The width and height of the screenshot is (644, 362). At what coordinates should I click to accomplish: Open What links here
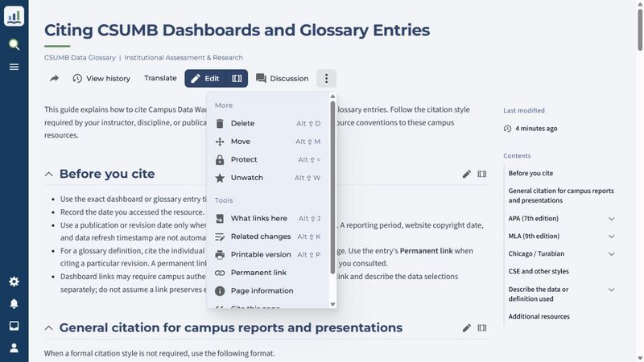coord(268,218)
